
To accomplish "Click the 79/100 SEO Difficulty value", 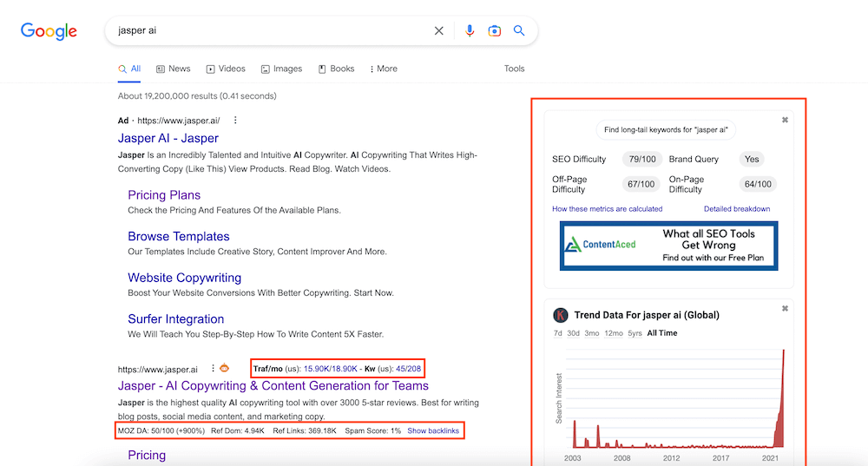I will (642, 160).
